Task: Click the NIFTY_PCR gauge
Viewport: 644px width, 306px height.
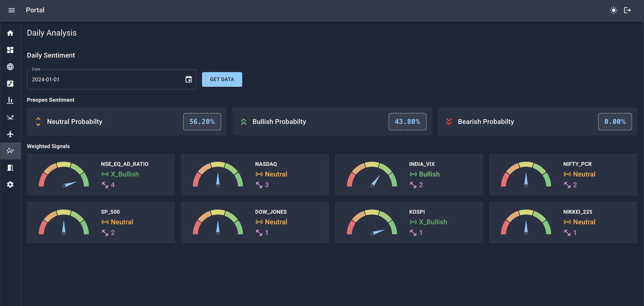Action: pos(526,174)
